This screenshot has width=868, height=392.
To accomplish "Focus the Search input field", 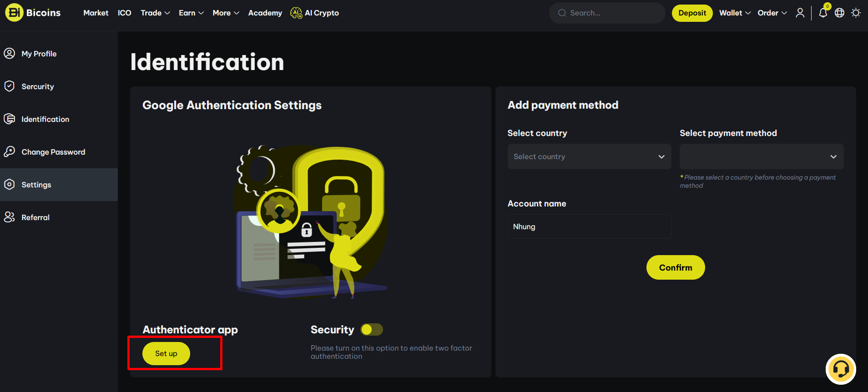I will coord(607,13).
